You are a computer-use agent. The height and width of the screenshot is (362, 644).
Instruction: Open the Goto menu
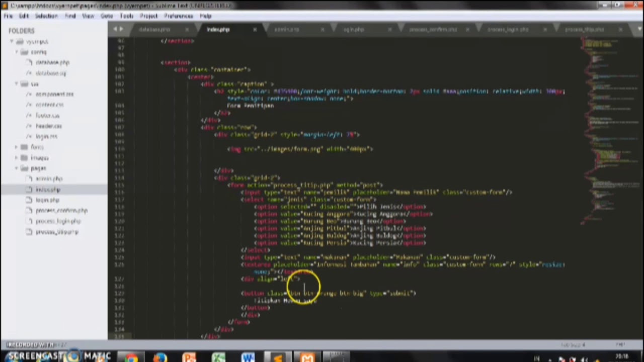[107, 16]
